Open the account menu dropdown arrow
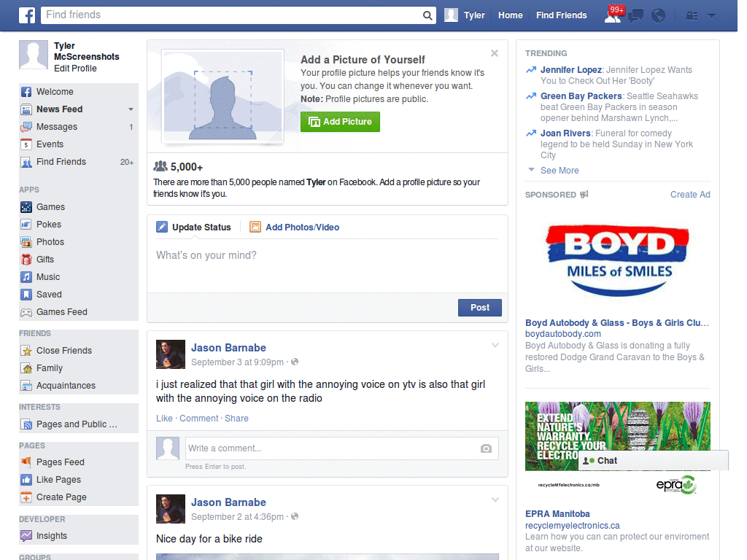This screenshot has width=747, height=560. tap(711, 16)
